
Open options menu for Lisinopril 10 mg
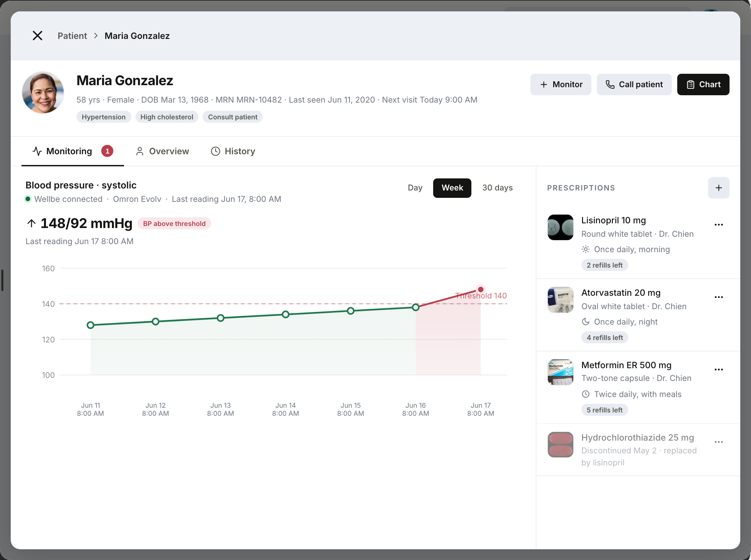[718, 225]
